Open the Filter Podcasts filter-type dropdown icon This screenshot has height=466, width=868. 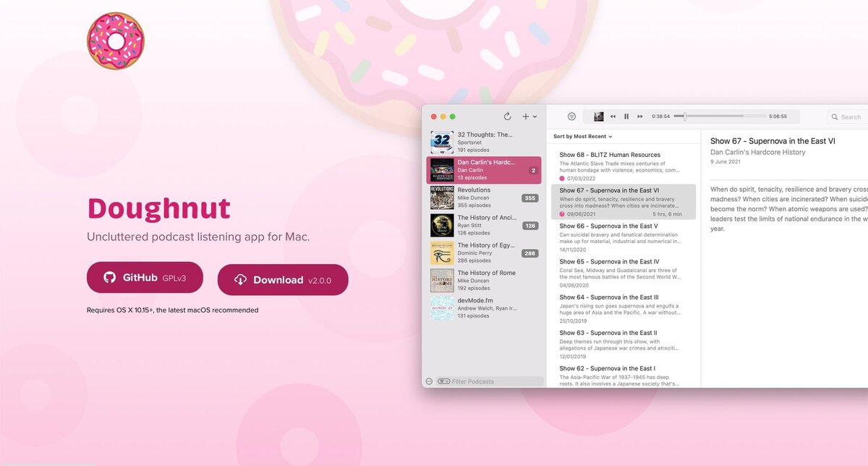[443, 381]
